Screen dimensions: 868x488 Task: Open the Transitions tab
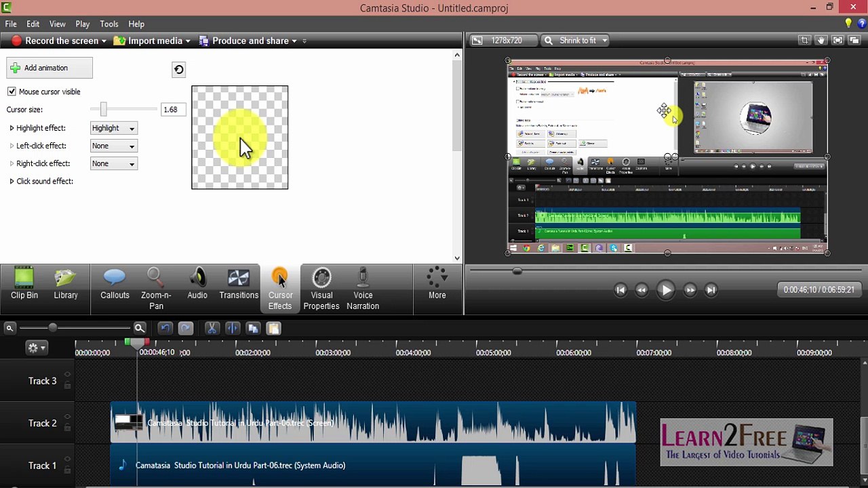(239, 285)
